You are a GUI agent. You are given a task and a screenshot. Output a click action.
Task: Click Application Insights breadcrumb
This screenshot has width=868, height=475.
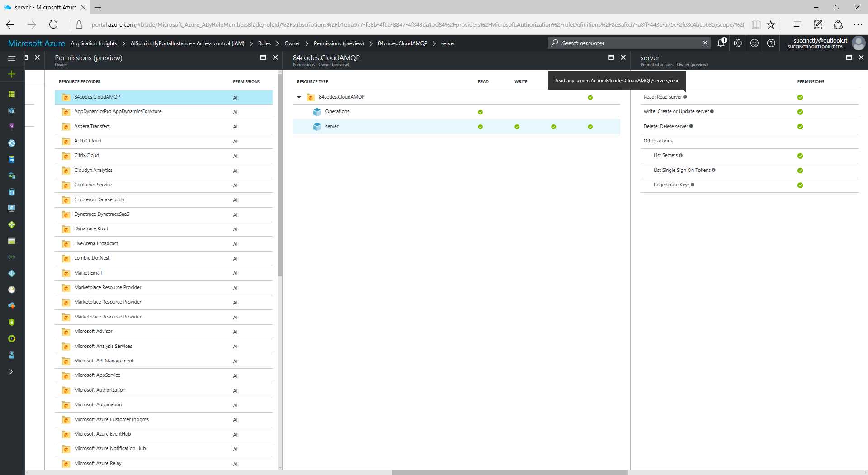click(x=94, y=43)
